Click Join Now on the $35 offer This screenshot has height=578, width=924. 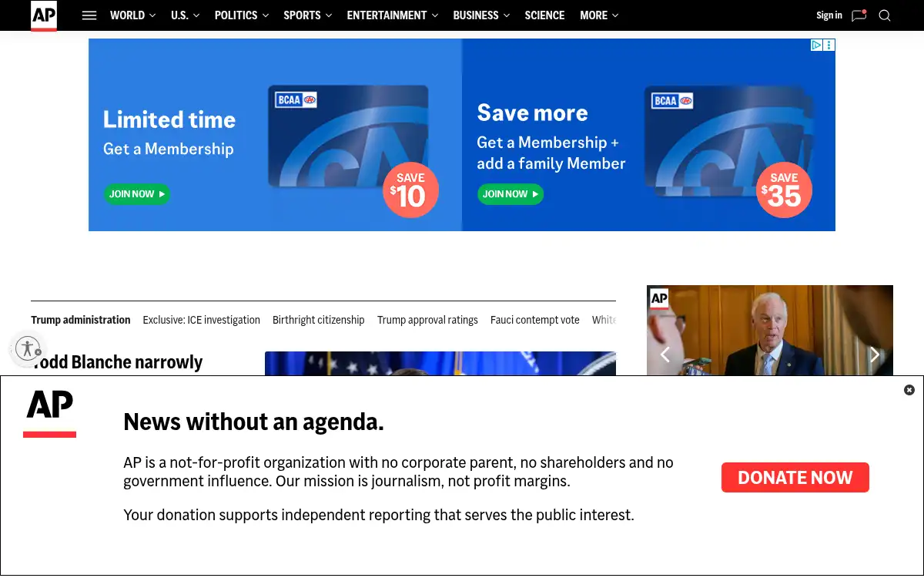coord(511,194)
